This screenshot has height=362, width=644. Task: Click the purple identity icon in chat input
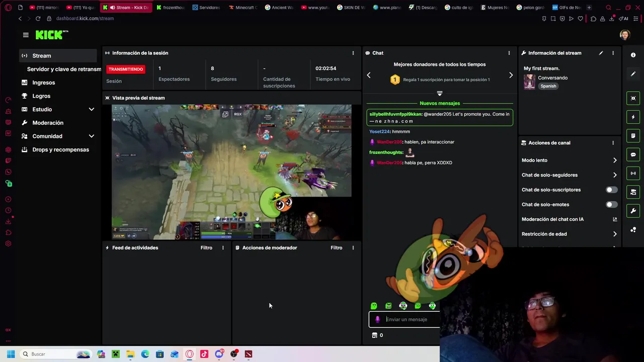(377, 319)
